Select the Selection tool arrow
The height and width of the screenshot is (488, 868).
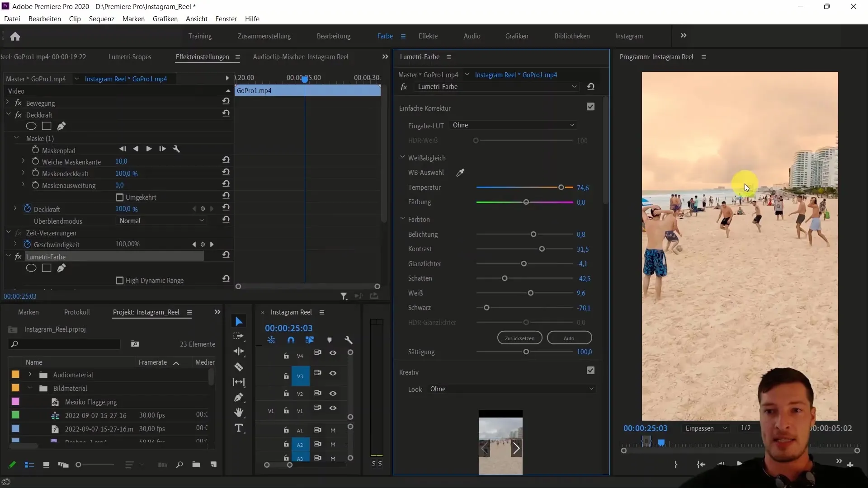[x=239, y=321]
